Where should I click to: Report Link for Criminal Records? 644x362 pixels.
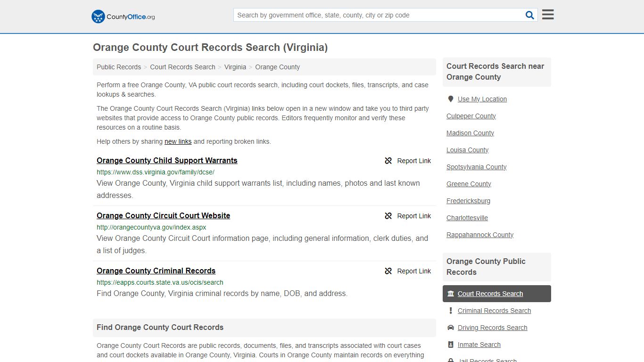tap(414, 271)
